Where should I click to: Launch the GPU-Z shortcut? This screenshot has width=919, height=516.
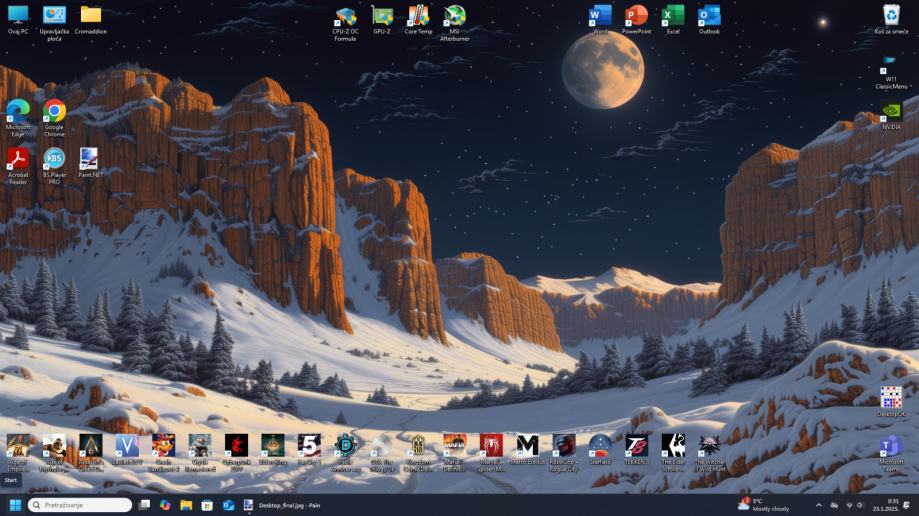(382, 20)
